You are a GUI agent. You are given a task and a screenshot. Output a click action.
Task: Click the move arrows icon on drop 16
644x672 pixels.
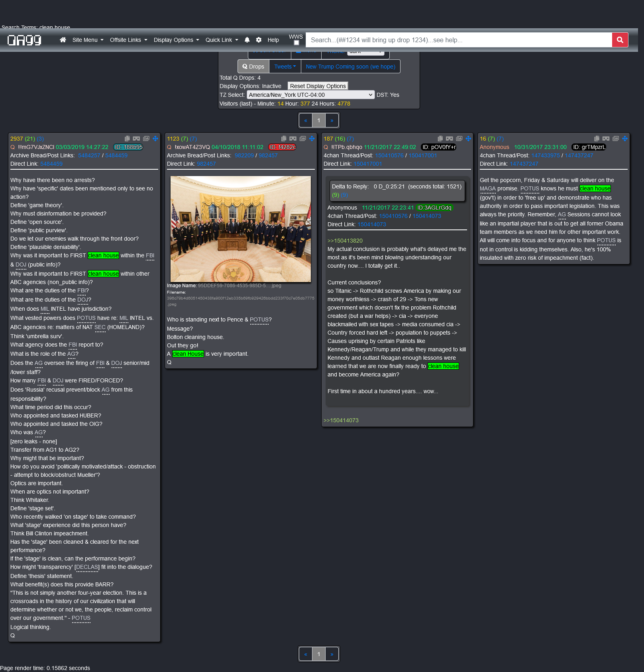point(625,139)
